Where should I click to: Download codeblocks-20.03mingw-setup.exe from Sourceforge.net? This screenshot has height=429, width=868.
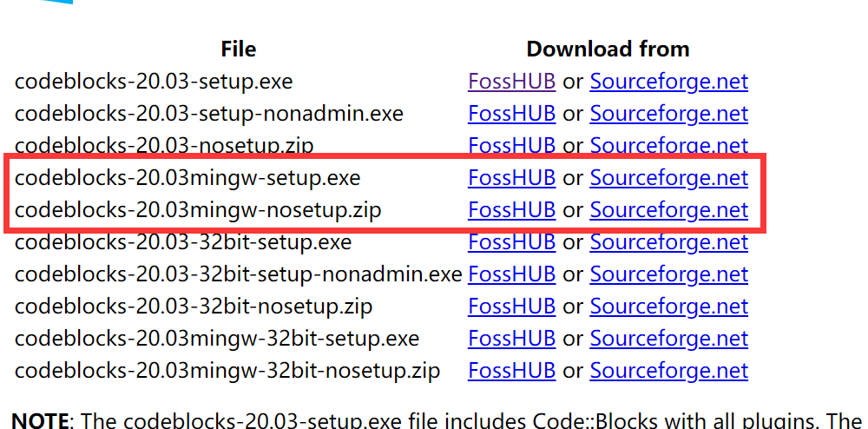click(668, 178)
